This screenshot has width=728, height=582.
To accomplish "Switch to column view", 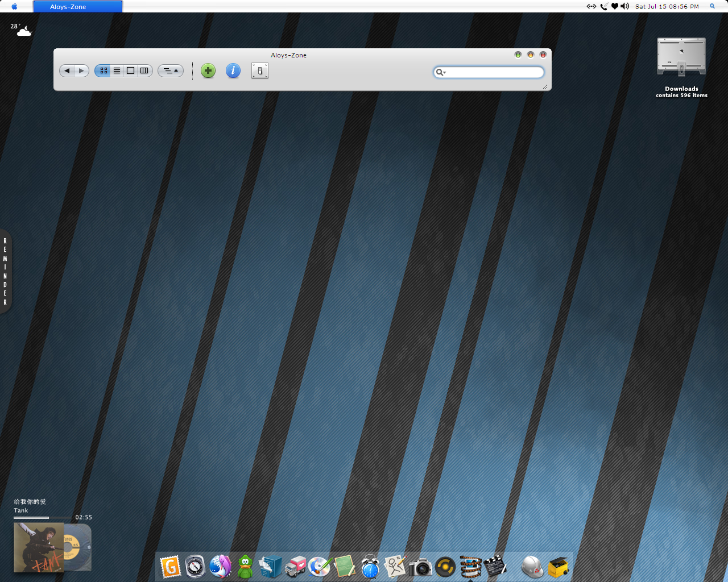I will click(144, 70).
